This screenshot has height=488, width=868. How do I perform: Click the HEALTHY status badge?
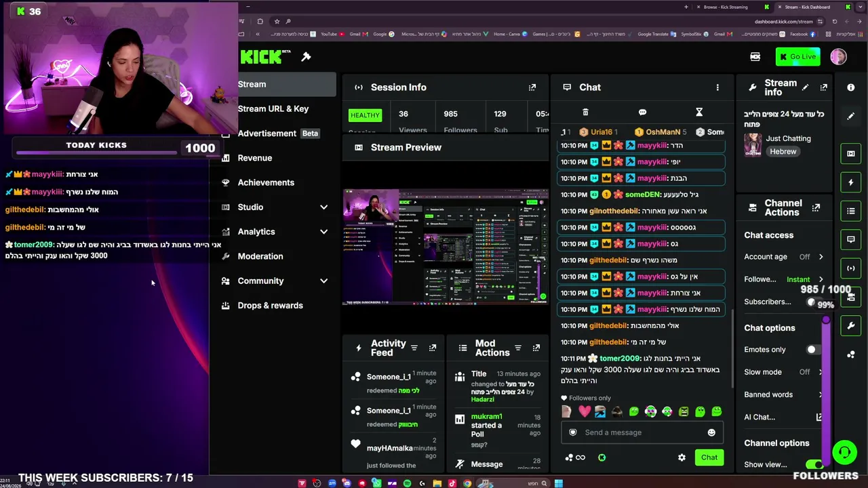[x=365, y=115]
